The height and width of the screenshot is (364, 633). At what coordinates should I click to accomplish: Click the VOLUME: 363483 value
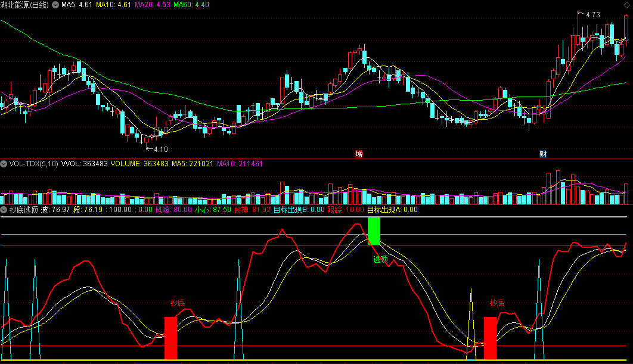click(139, 164)
